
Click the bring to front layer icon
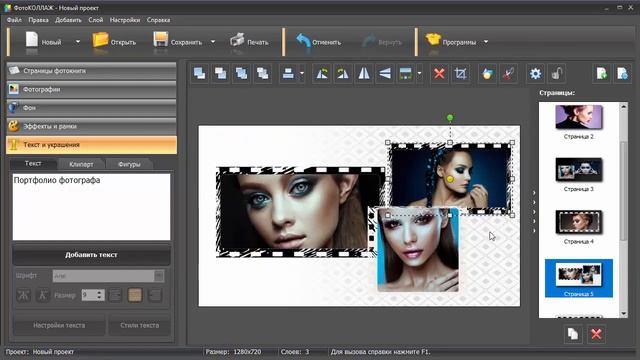tap(200, 74)
